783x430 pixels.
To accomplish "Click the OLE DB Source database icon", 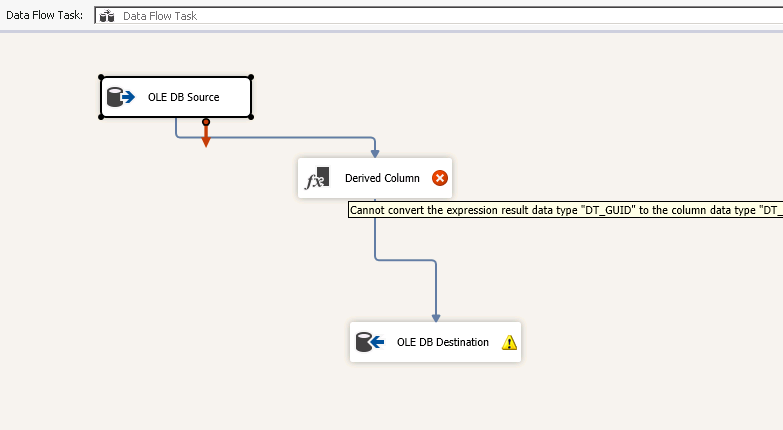I will pos(120,97).
